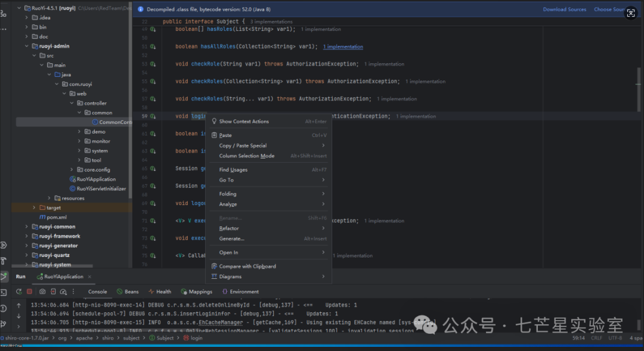Switch to the Health tab

coord(160,291)
